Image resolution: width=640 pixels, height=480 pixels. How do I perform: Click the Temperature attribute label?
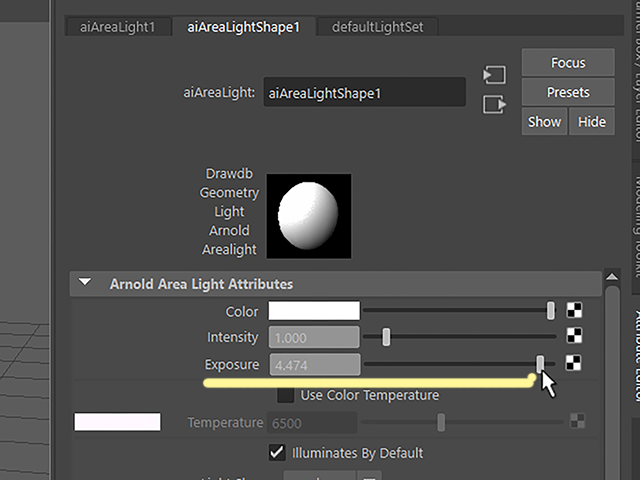(x=225, y=422)
